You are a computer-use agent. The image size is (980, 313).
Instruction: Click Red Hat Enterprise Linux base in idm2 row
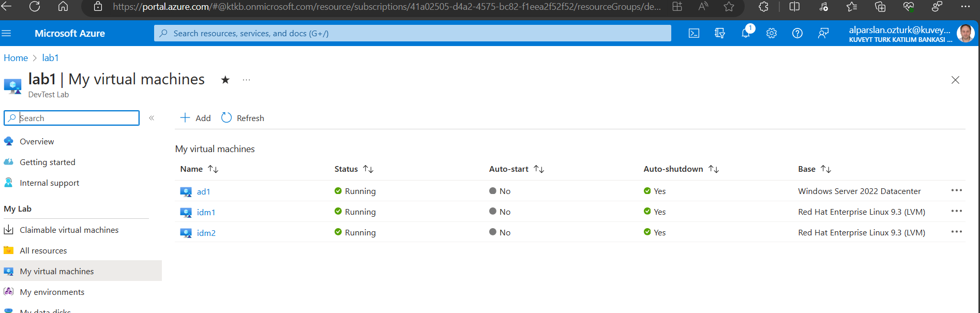(862, 232)
